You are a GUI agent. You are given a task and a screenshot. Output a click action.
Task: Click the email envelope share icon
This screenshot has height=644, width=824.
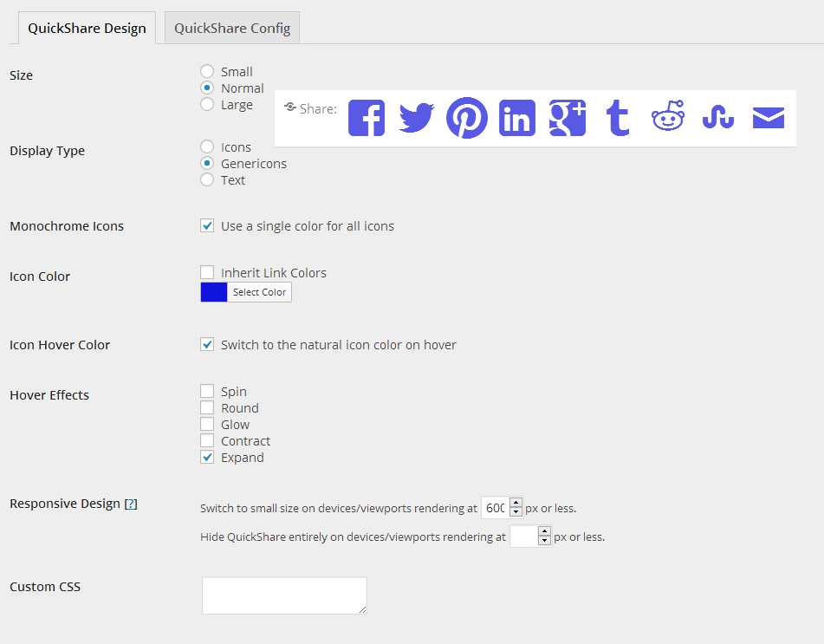click(x=769, y=118)
